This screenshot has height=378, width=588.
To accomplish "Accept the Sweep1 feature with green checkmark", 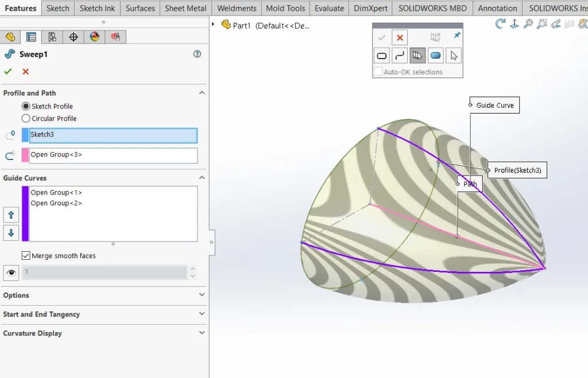I will tap(8, 72).
